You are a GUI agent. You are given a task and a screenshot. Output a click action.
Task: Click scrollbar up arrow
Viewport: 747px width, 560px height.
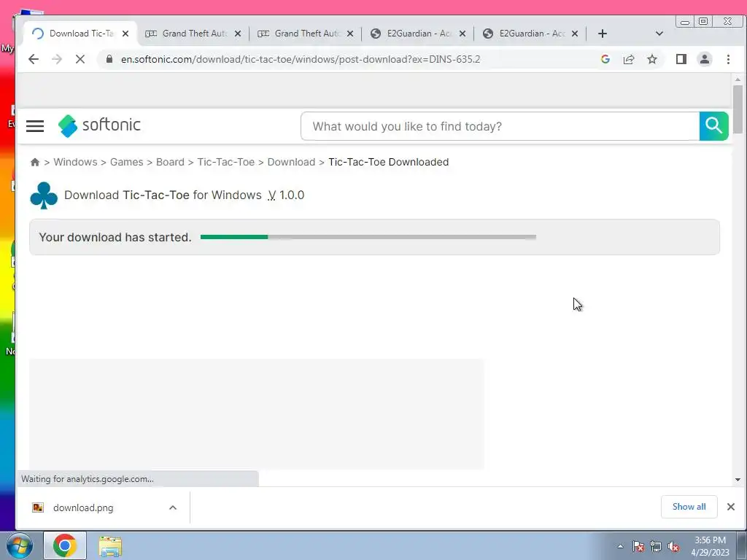point(738,79)
